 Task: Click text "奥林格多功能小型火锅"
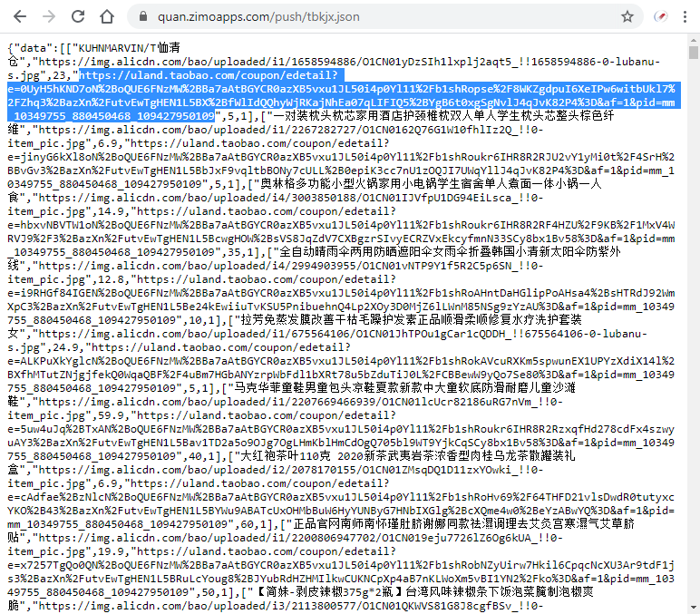tap(320, 184)
